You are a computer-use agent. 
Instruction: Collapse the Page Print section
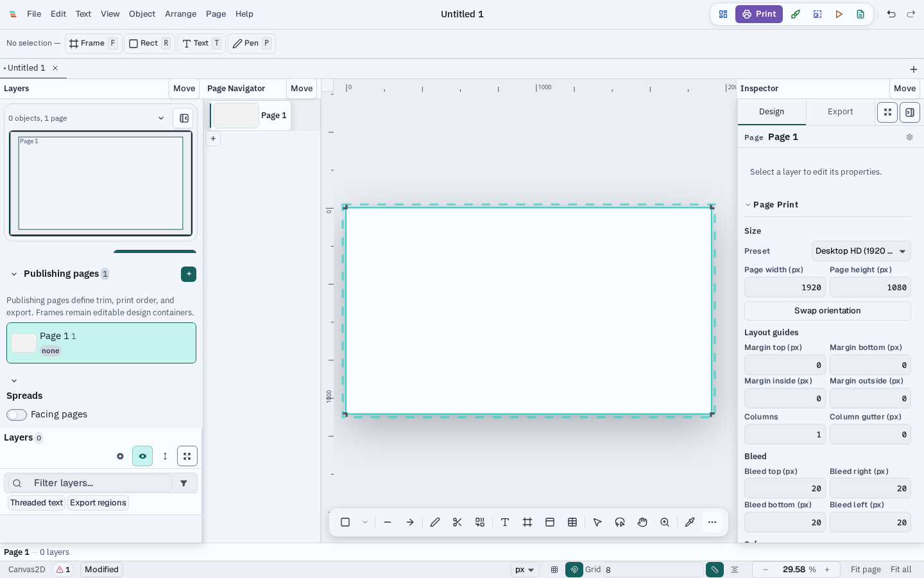748,205
